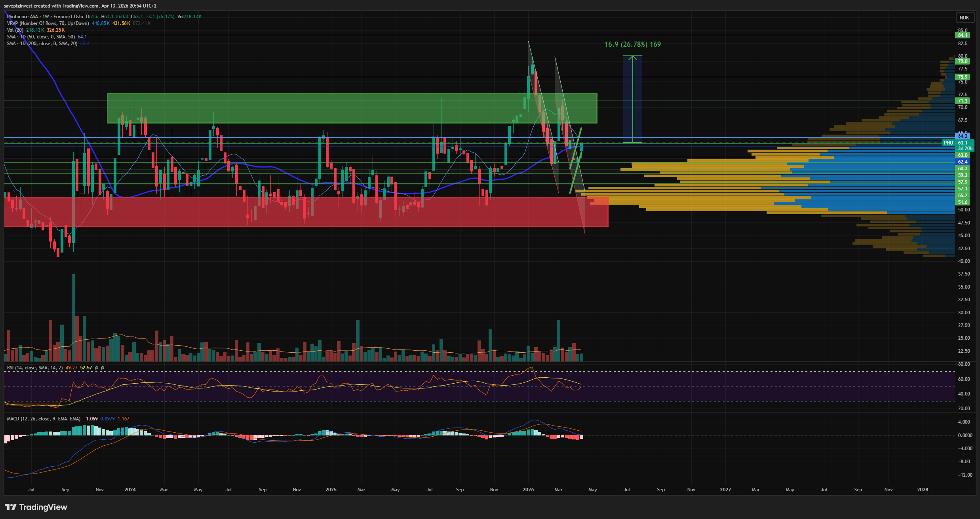The width and height of the screenshot is (980, 519).
Task: Click the NOK currency button
Action: click(x=964, y=17)
